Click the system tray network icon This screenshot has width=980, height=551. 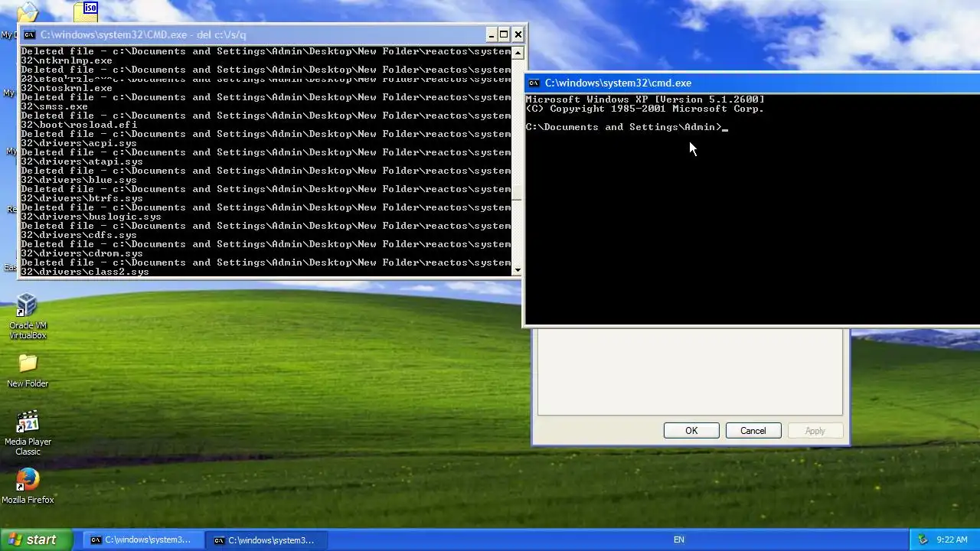tap(923, 540)
